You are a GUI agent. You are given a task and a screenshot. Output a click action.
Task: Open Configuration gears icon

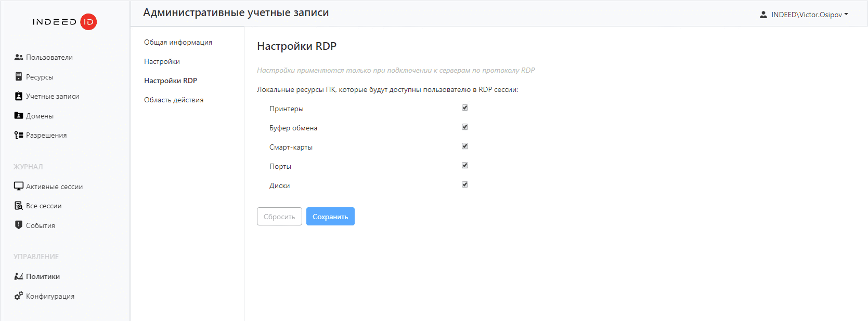click(19, 296)
